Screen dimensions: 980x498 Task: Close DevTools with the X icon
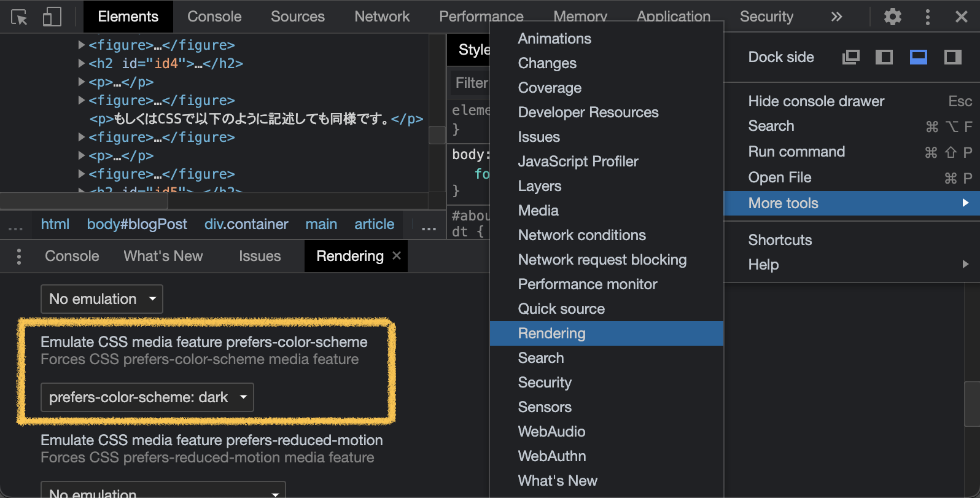962,17
